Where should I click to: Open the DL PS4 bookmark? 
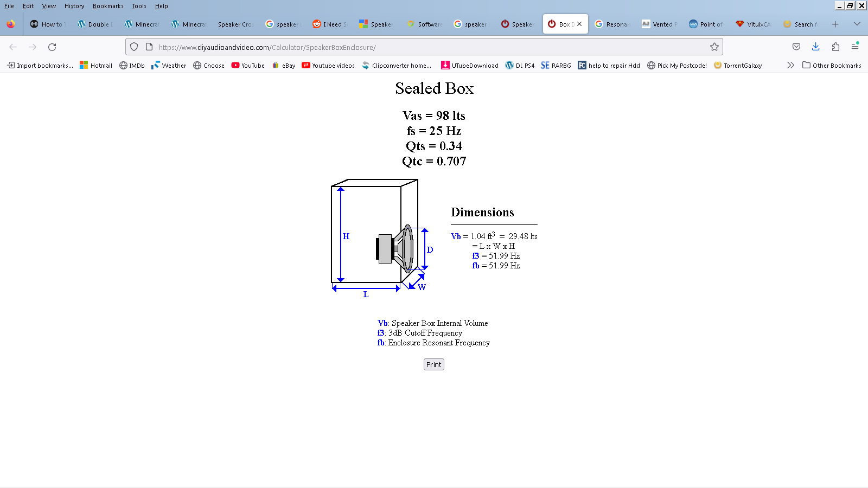(520, 65)
